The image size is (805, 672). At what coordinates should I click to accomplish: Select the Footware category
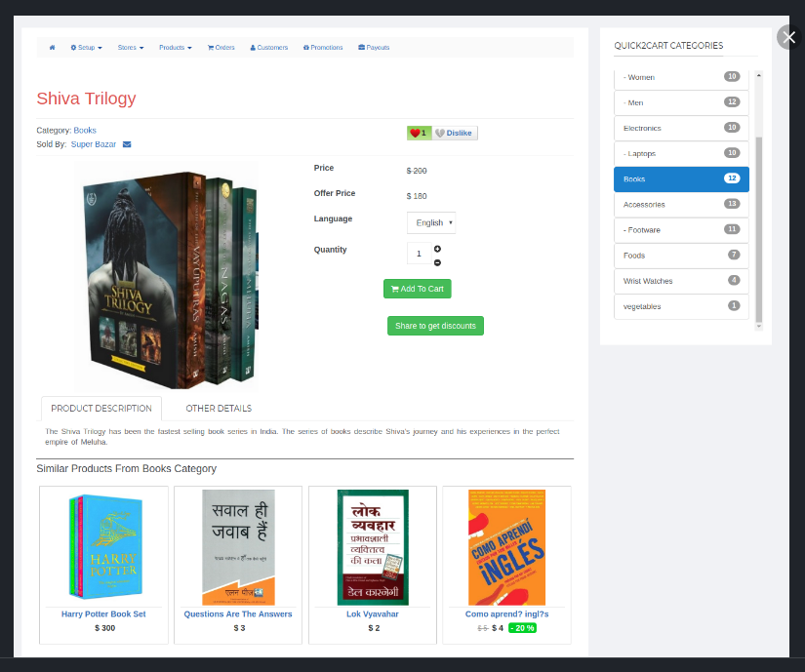[x=681, y=230]
